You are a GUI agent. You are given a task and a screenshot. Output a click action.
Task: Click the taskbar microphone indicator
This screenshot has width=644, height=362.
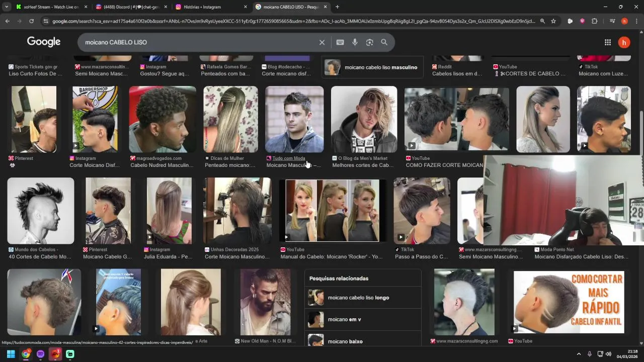point(590,354)
